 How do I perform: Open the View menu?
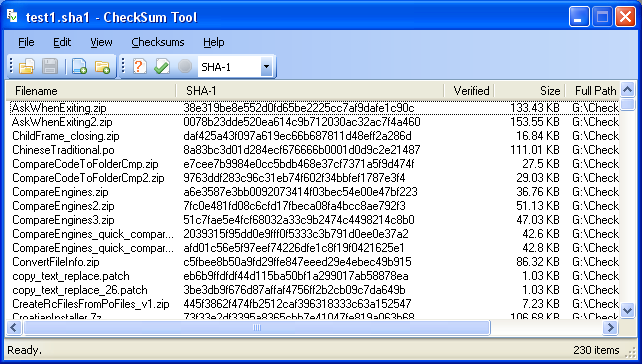click(101, 42)
